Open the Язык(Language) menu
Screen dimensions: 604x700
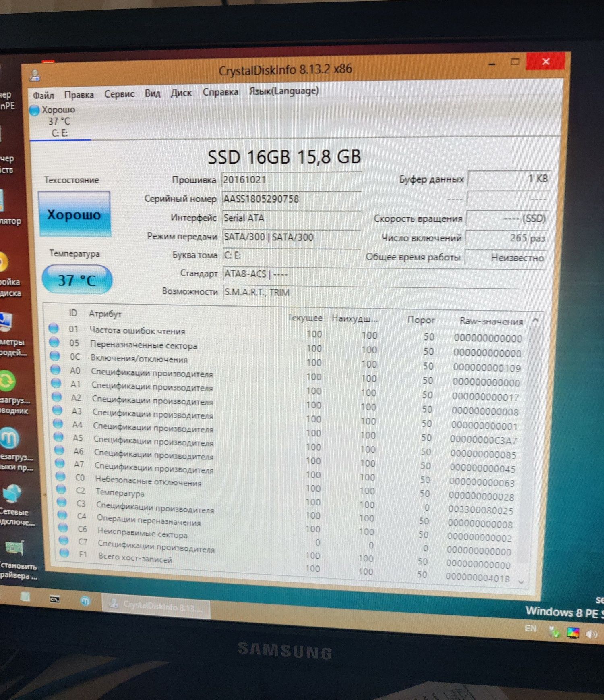[284, 91]
